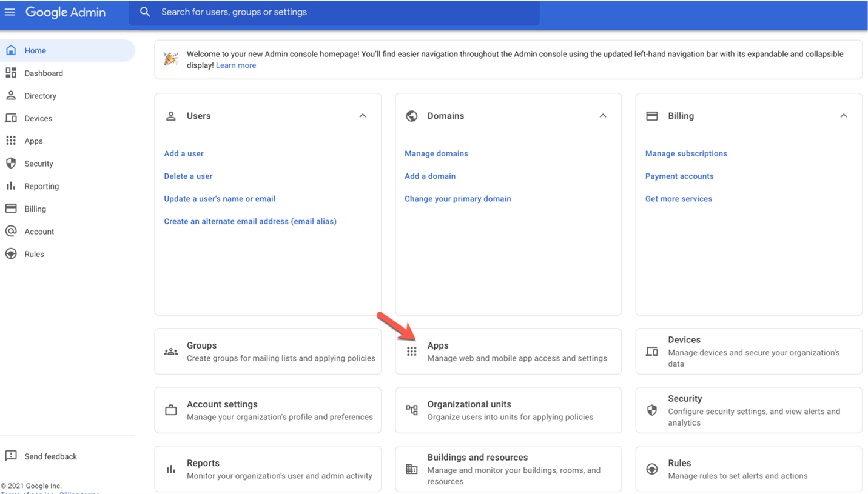Click the Billing card icon in sidebar

click(x=11, y=209)
